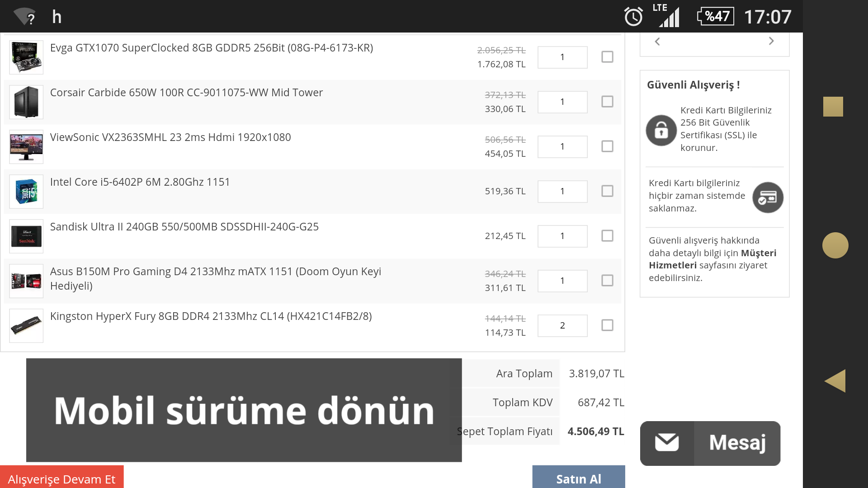Check the Asus B150M row checkbox
868x488 pixels.
607,281
